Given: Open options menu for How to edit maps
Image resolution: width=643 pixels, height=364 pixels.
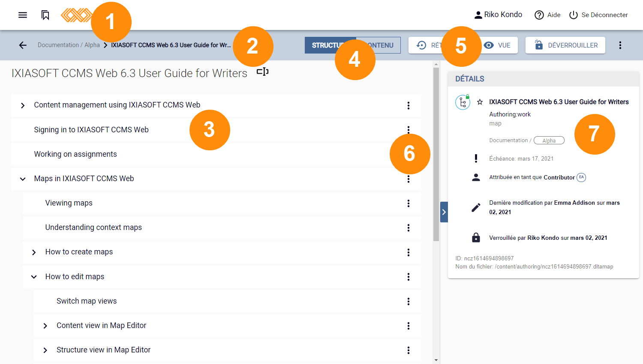Looking at the screenshot, I should 408,277.
